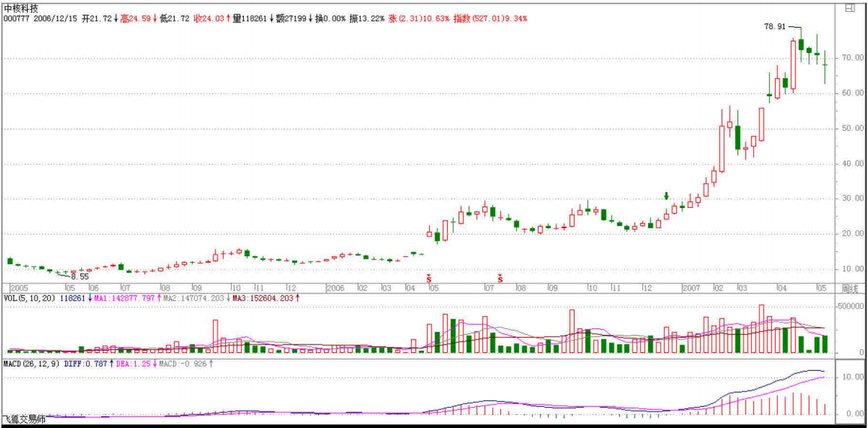This screenshot has width=868, height=428.
Task: Open the VOL(5,10,20) indicator parameters
Action: 29,298
